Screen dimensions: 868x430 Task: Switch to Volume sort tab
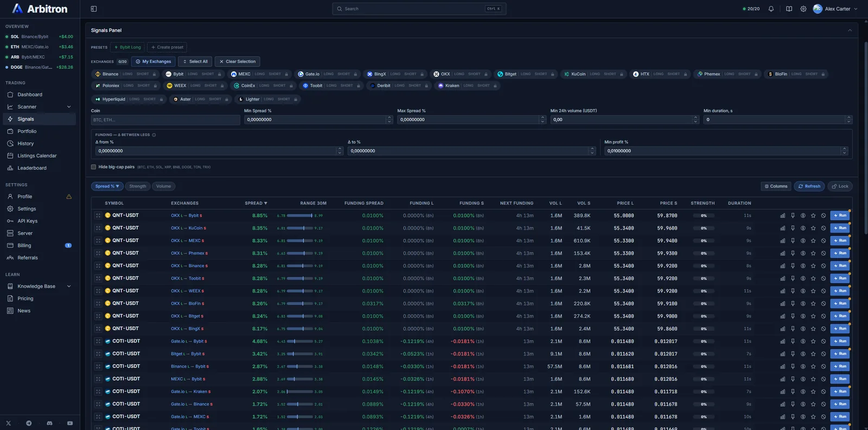[x=163, y=186]
